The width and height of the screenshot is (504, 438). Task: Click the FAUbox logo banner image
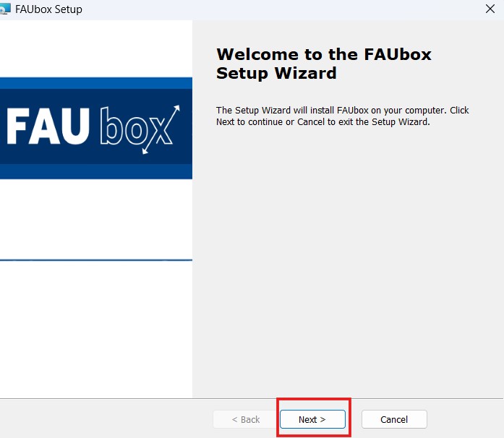click(96, 128)
